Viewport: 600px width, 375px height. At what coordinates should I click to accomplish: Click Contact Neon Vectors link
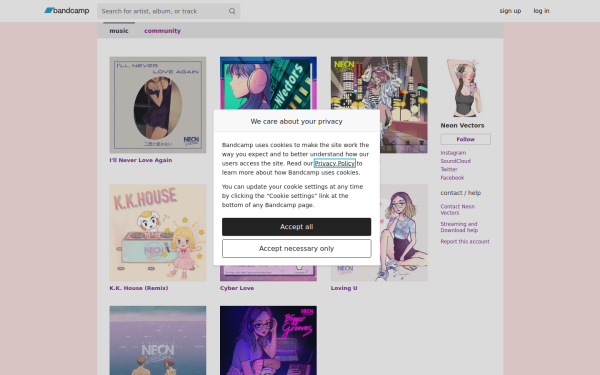pyautogui.click(x=457, y=209)
